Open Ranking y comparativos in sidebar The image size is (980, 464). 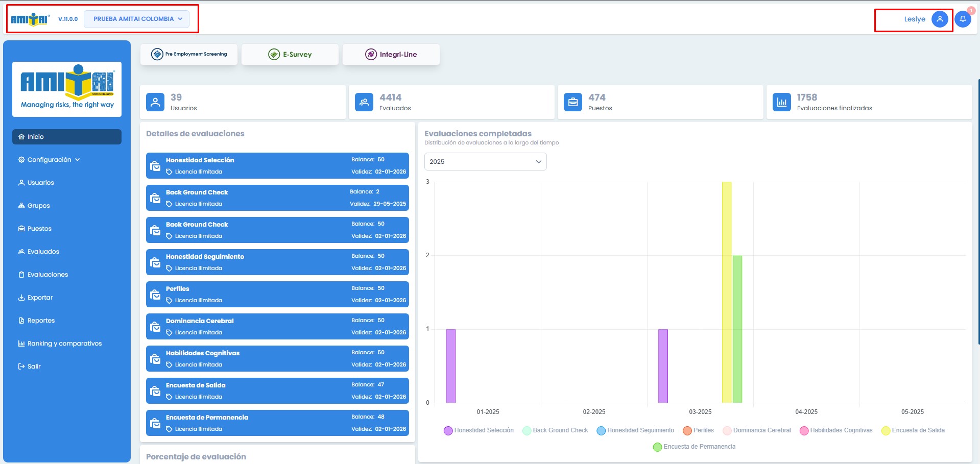[64, 344]
